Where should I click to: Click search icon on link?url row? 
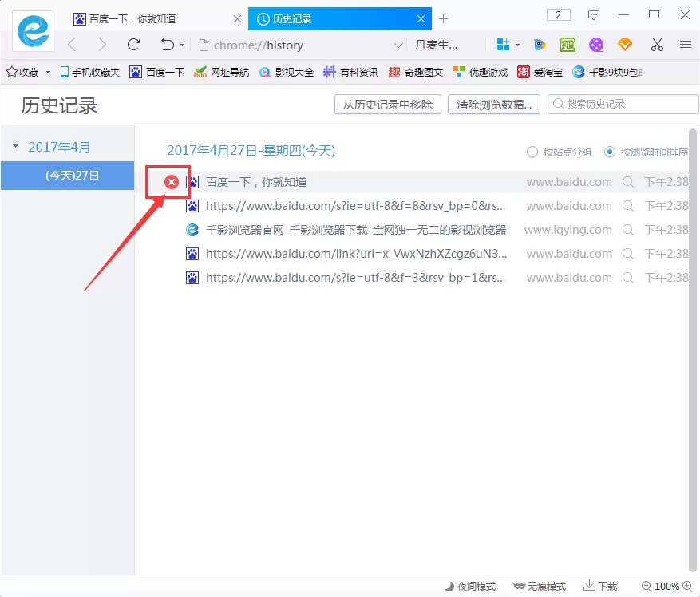tap(627, 254)
